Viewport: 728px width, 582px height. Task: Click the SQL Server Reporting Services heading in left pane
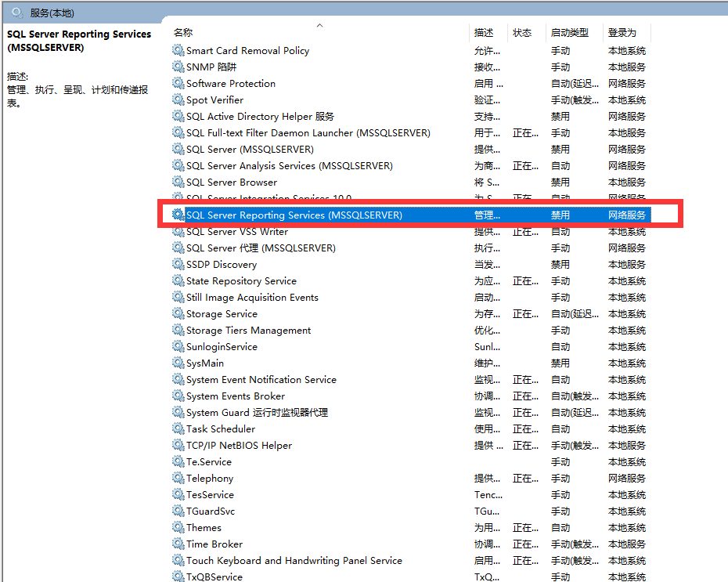79,41
